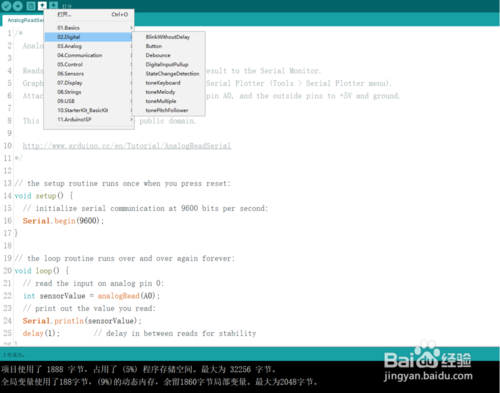Open the 08.Strings examples submenu

point(89,92)
